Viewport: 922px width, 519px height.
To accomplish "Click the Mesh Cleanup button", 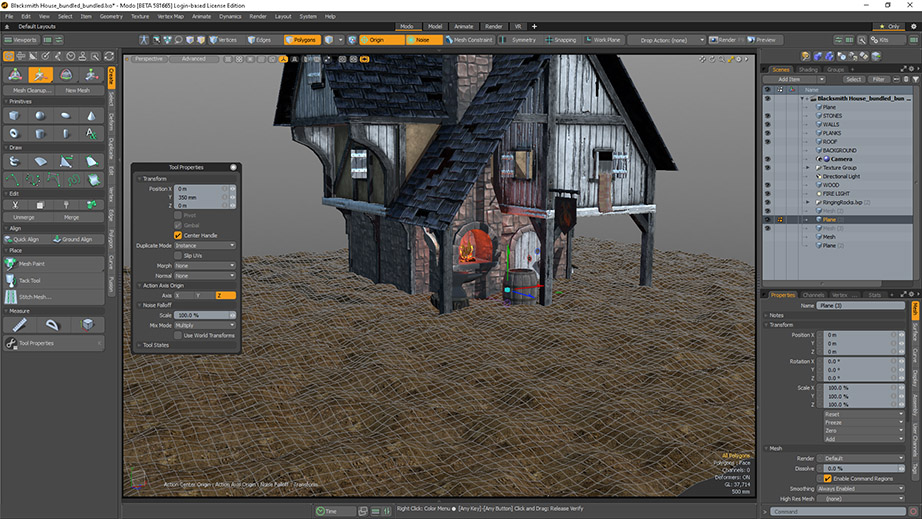I will tap(33, 90).
